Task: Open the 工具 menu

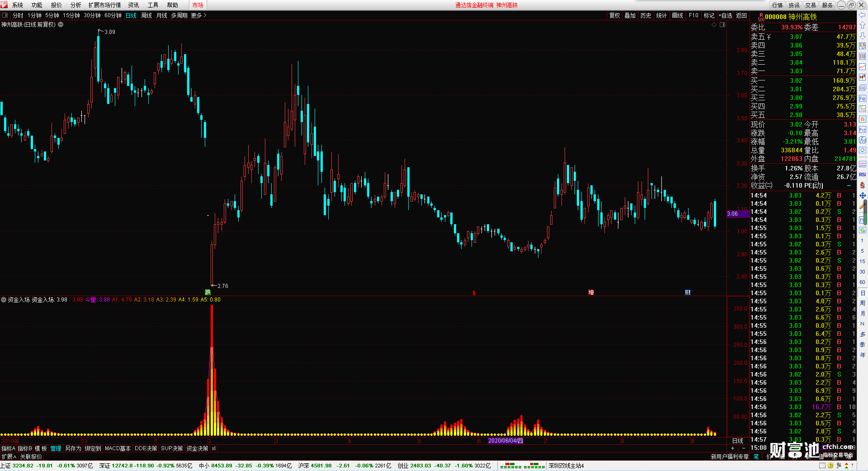Action: [153, 5]
